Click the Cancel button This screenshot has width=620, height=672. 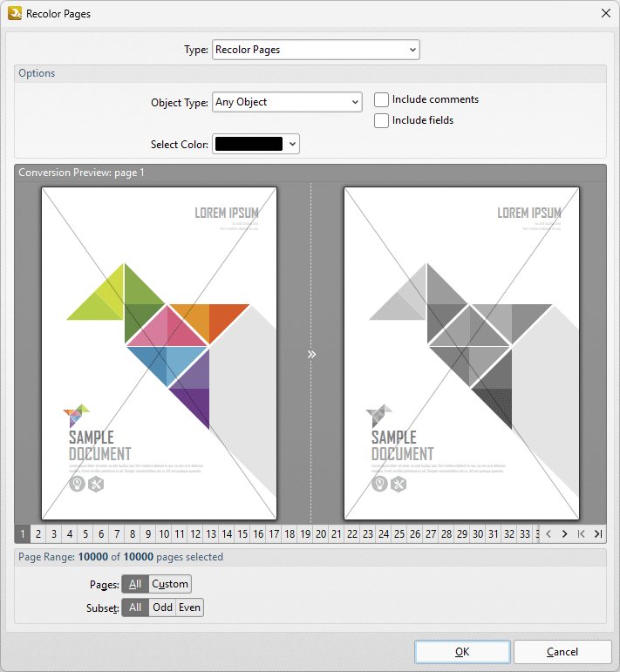(562, 652)
